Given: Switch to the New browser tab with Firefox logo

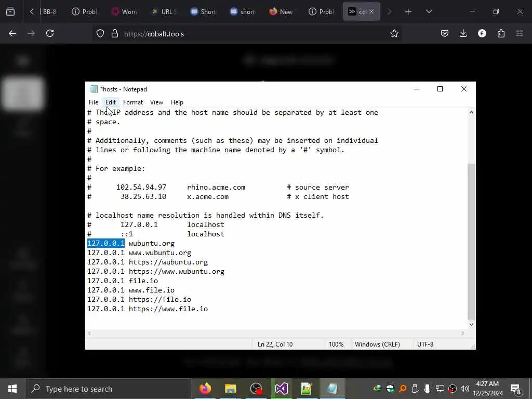Looking at the screenshot, I should 282,11.
